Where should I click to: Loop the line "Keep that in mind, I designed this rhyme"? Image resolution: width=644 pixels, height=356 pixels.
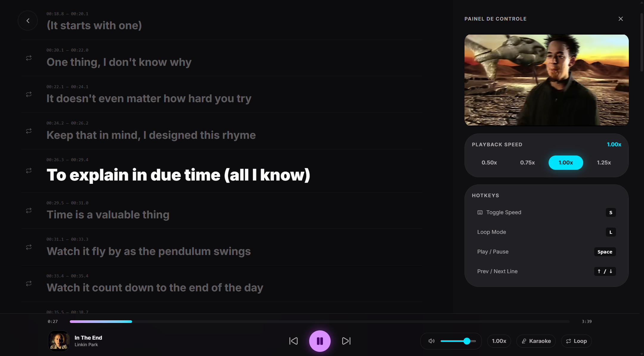29,131
